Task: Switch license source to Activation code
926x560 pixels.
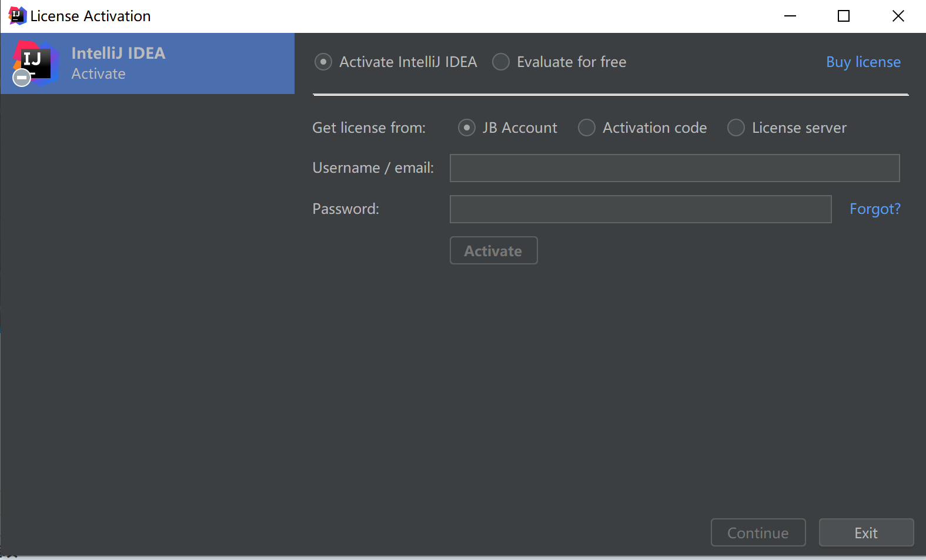Action: pyautogui.click(x=587, y=128)
